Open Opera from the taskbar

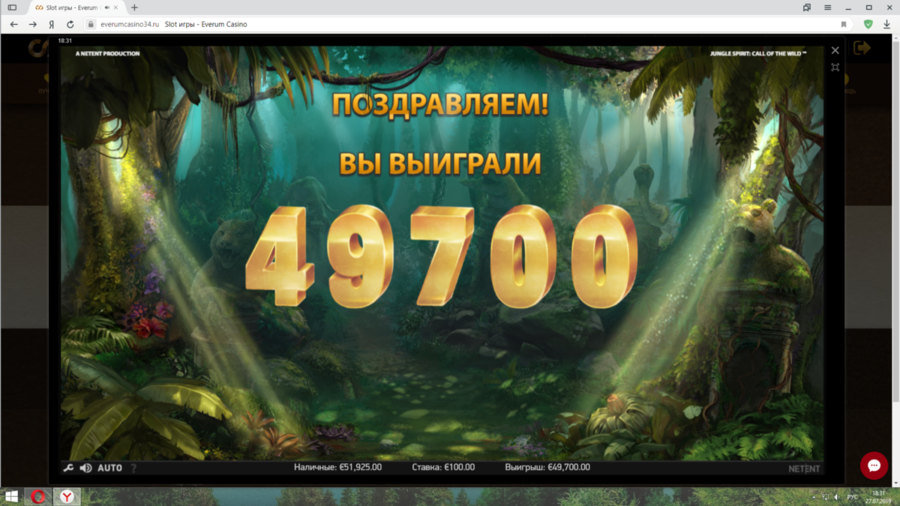(x=38, y=496)
